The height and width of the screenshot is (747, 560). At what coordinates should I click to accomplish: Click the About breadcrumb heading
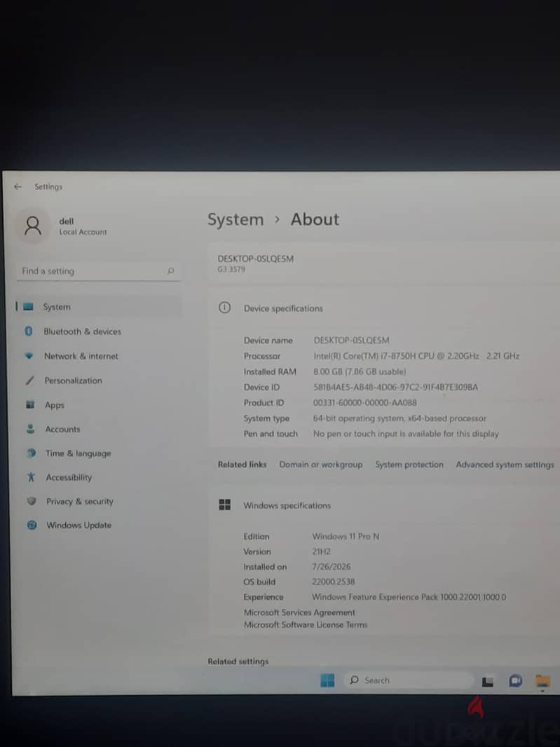[x=315, y=219]
